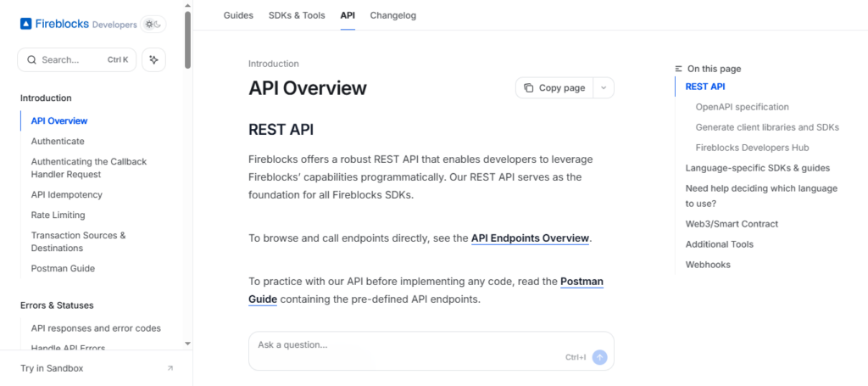This screenshot has width=868, height=386.
Task: Jump to OpenAPI specification section
Action: pos(743,107)
